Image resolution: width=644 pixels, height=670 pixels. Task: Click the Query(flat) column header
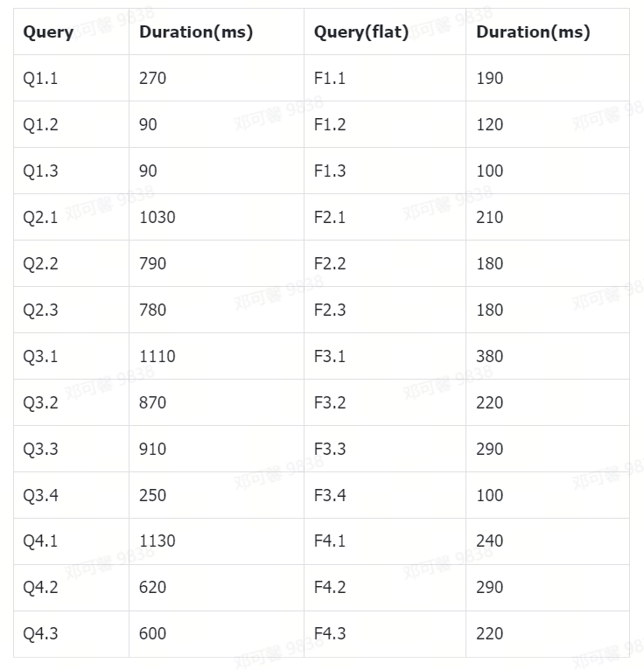pyautogui.click(x=360, y=32)
